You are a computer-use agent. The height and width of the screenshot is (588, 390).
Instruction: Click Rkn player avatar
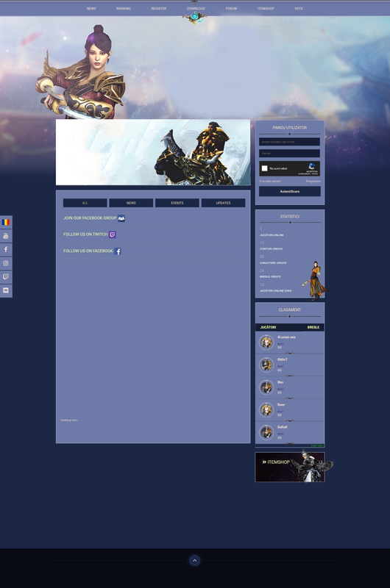coord(266,387)
